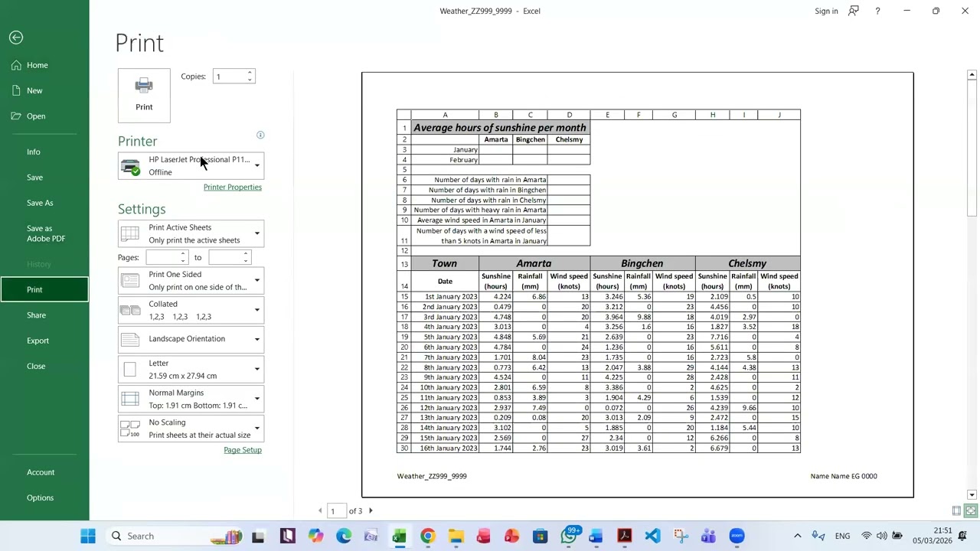Image resolution: width=980 pixels, height=551 pixels.
Task: Open Microsoft Store from taskbar
Action: click(x=540, y=536)
